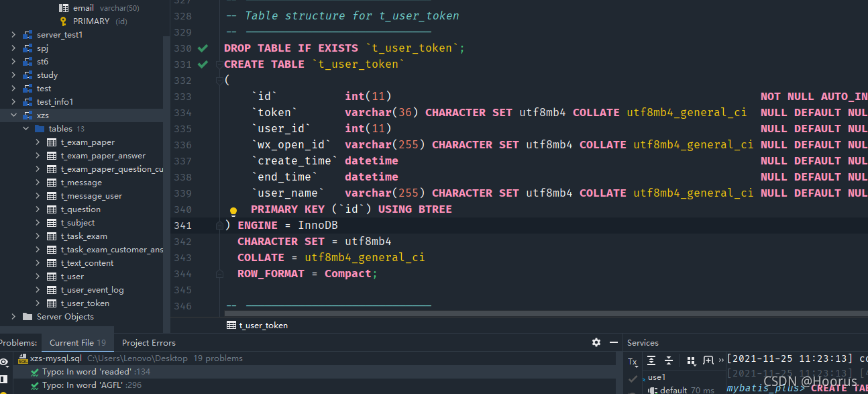Switch to the Project Errors tab
The image size is (868, 394).
(149, 342)
